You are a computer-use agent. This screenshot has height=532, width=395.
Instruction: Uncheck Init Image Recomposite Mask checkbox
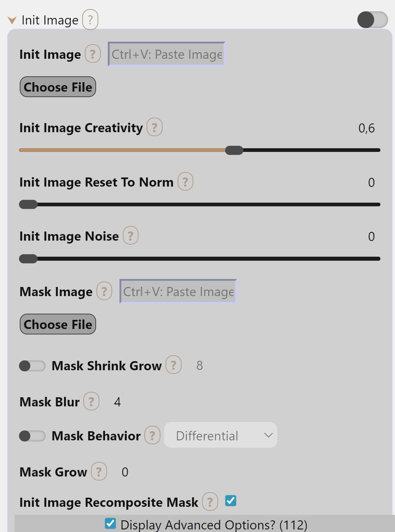pyautogui.click(x=231, y=501)
